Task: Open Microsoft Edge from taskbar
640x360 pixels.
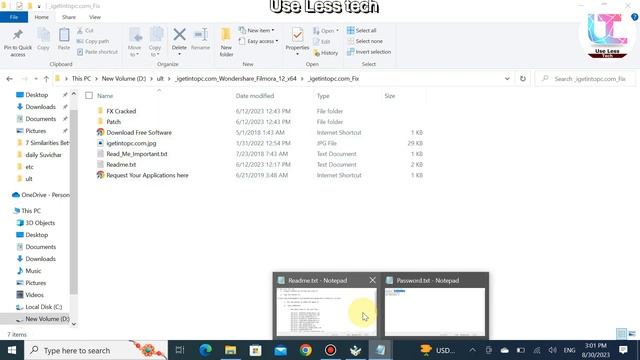Action: click(205, 350)
